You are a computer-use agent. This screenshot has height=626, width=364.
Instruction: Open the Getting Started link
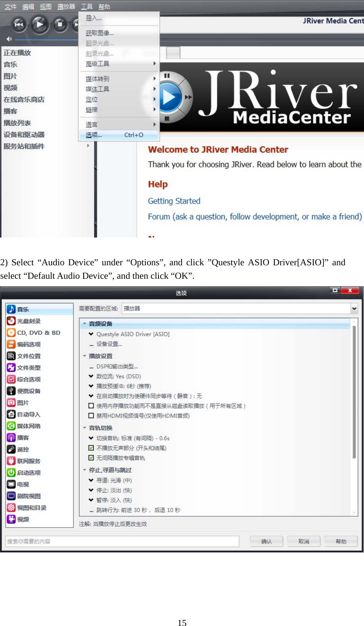point(174,201)
